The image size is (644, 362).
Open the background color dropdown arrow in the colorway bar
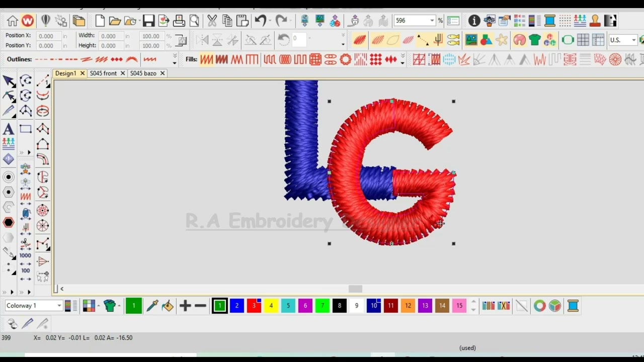(99, 306)
